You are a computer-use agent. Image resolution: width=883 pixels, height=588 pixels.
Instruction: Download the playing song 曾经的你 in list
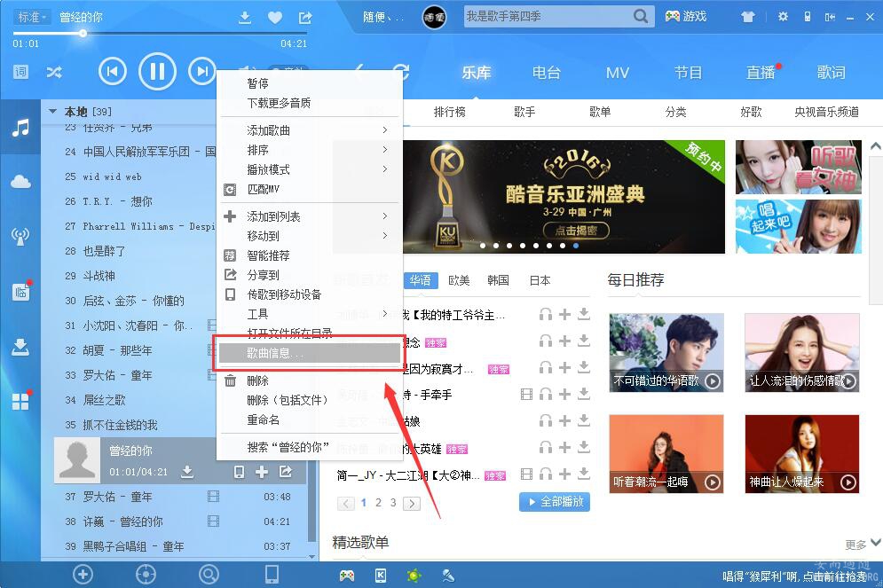point(187,472)
